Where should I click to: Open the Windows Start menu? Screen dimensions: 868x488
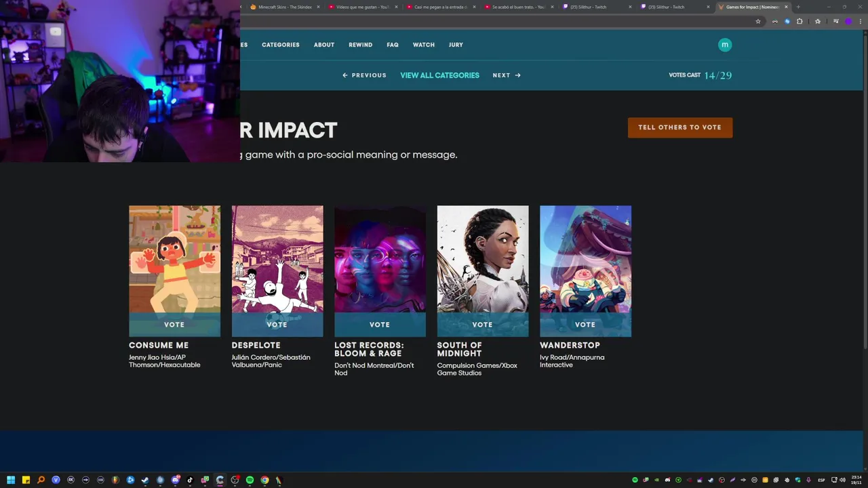click(11, 480)
